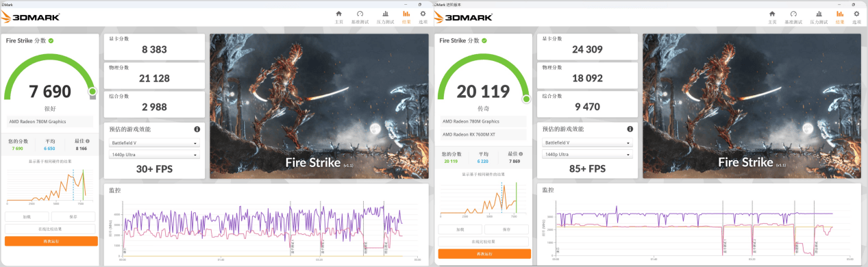868x267 pixels.
Task: Open 主页 home icon in 7 690 score window
Action: tap(338, 14)
